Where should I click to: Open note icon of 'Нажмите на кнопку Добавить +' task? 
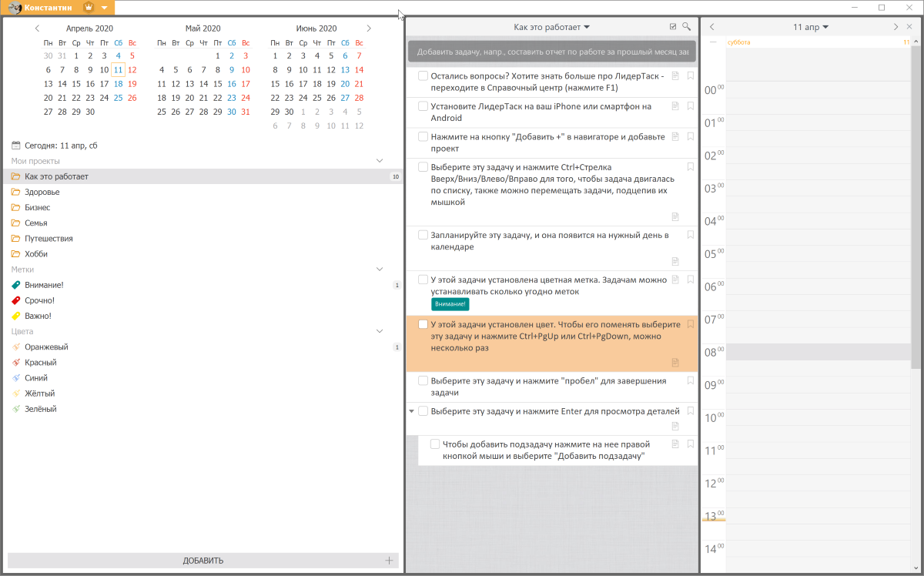675,137
